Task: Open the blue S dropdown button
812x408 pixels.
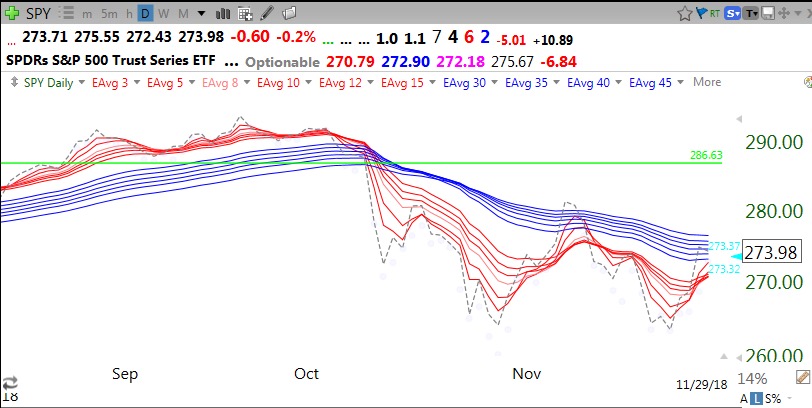Action: 732,13
